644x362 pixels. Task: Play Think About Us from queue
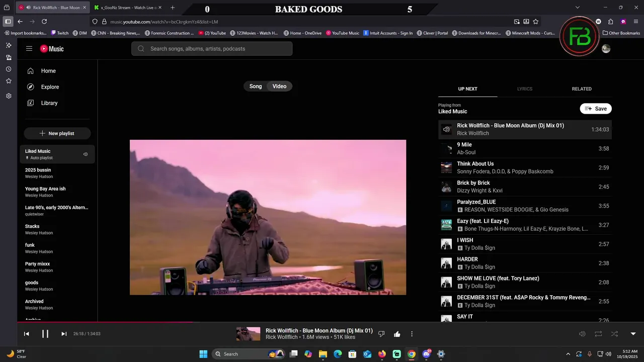525,167
